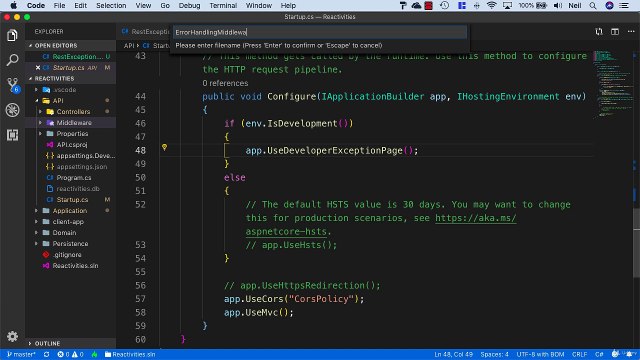Open the Extensions view icon

click(x=12, y=135)
